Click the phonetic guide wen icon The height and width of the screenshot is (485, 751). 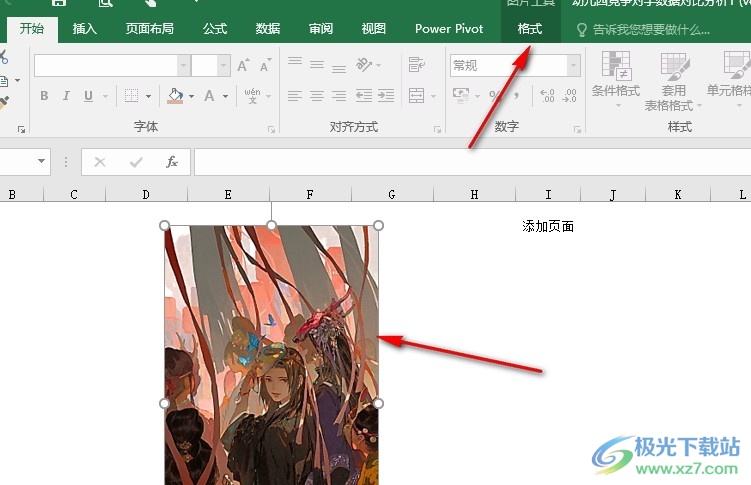(x=252, y=96)
